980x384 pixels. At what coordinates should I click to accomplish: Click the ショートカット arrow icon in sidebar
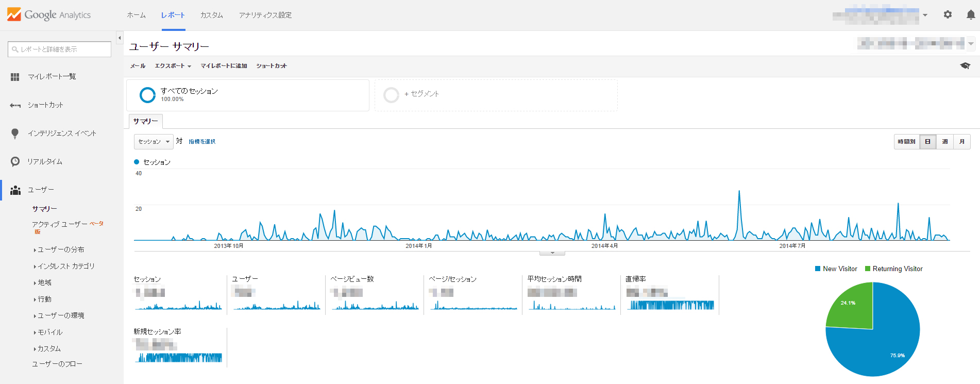15,105
